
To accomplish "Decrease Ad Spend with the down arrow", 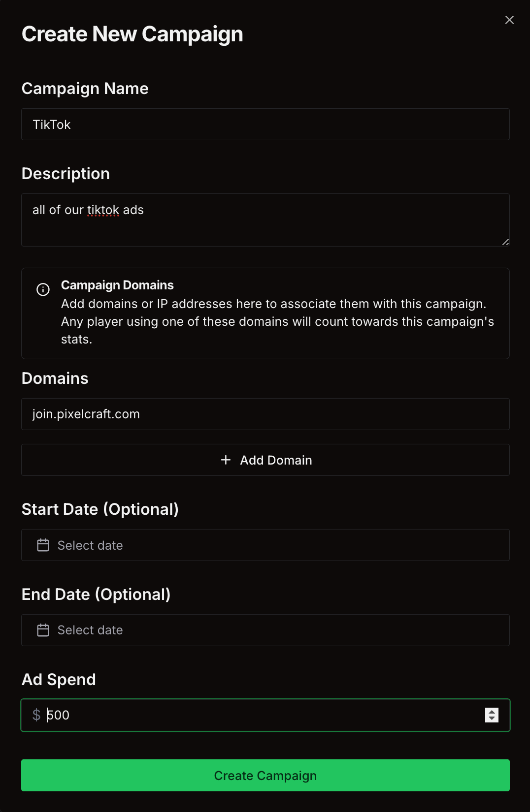I will pos(492,719).
